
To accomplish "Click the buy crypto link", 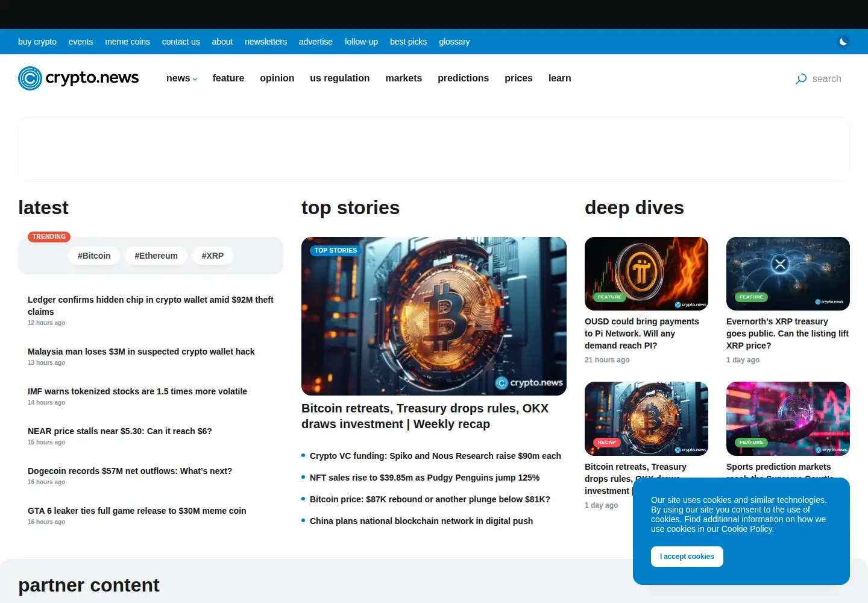I will pos(37,42).
